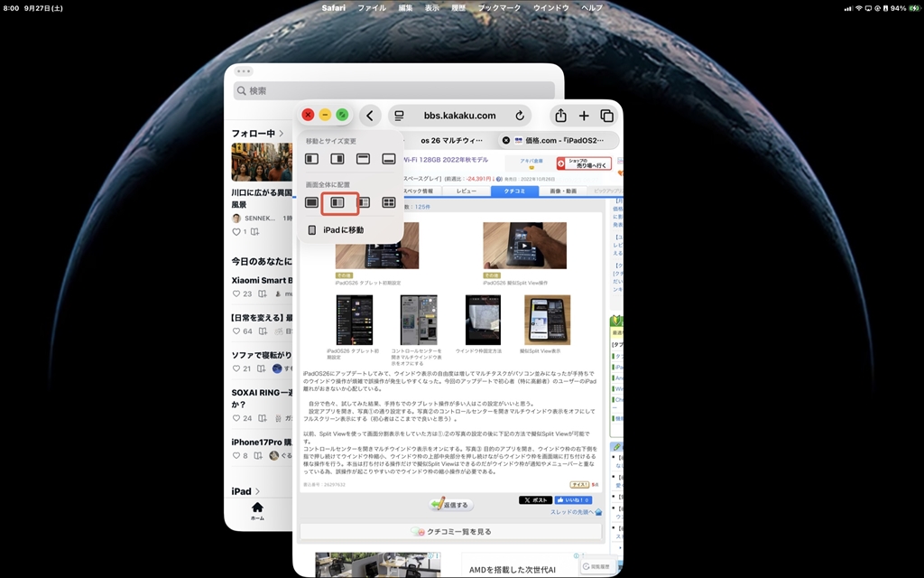
Task: Open the ファイル menu
Action: [x=372, y=7]
